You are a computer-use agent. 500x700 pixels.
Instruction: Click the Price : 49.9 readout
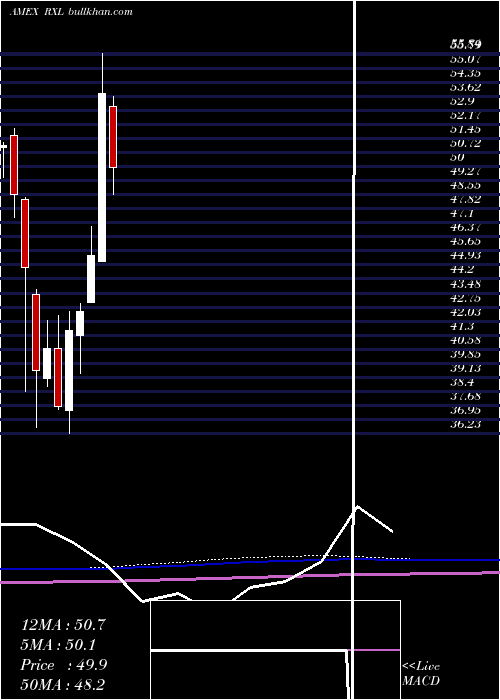pos(63,665)
